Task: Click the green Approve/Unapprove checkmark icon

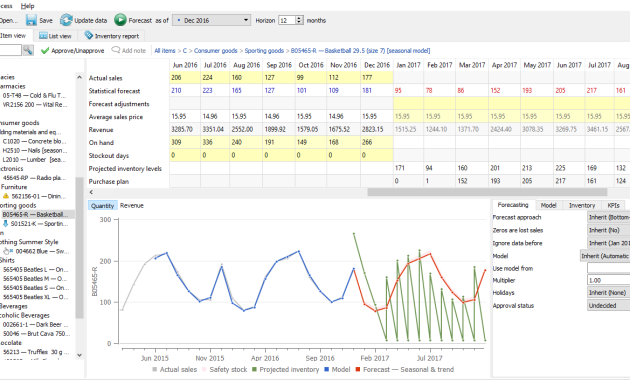Action: (x=45, y=51)
